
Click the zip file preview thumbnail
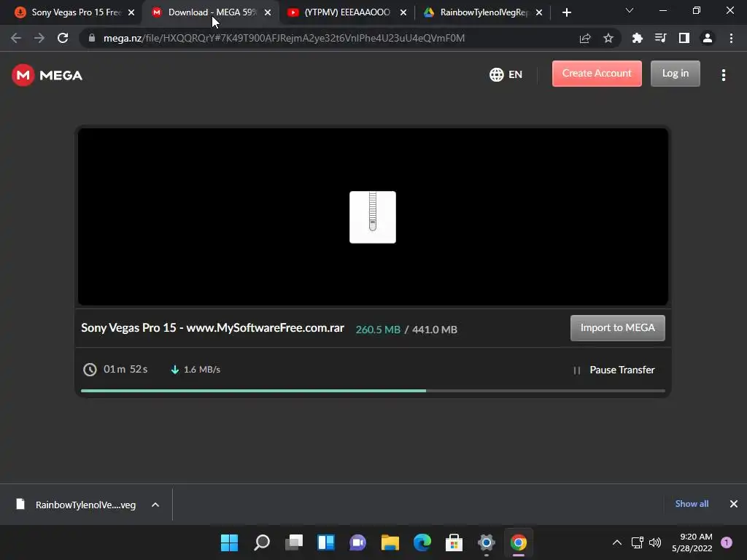[x=373, y=217]
